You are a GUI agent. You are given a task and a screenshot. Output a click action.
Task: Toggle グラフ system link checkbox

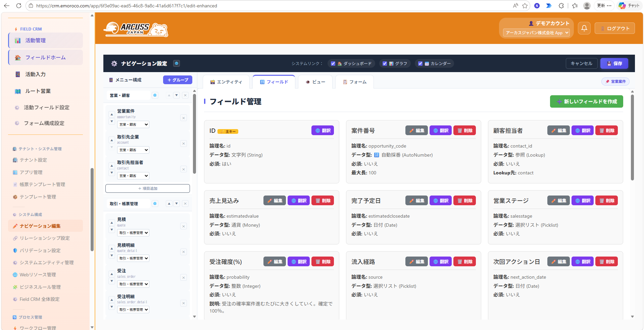tap(385, 63)
